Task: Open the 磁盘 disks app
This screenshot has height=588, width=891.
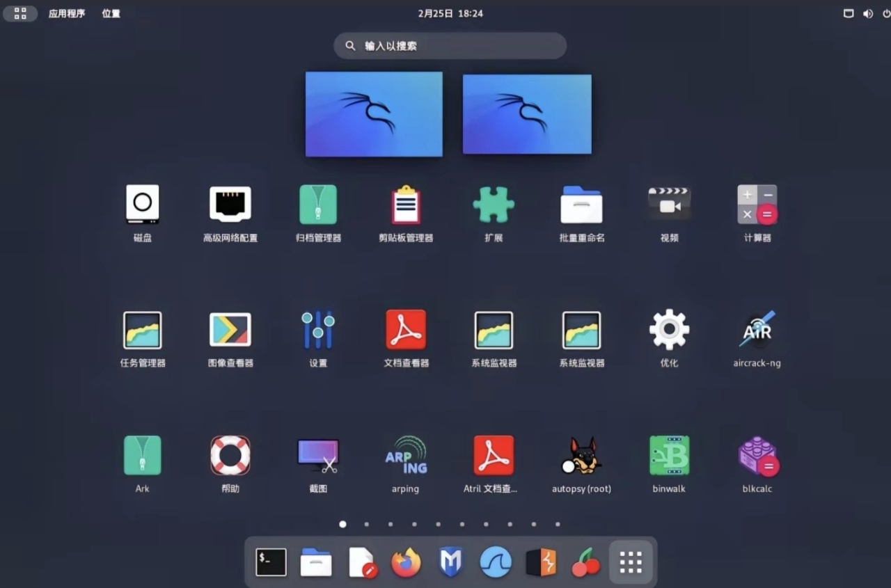Action: pyautogui.click(x=143, y=205)
